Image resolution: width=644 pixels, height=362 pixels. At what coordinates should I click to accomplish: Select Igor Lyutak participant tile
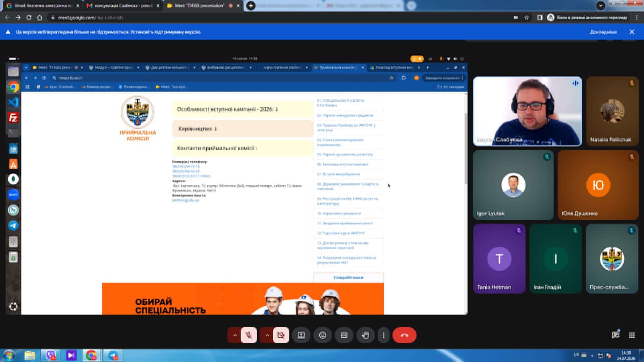coord(513,185)
